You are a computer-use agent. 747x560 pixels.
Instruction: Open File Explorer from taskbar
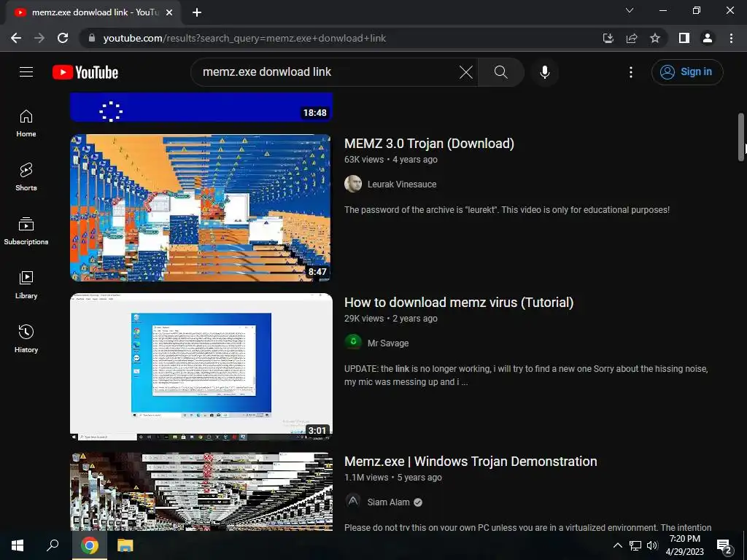pyautogui.click(x=125, y=545)
